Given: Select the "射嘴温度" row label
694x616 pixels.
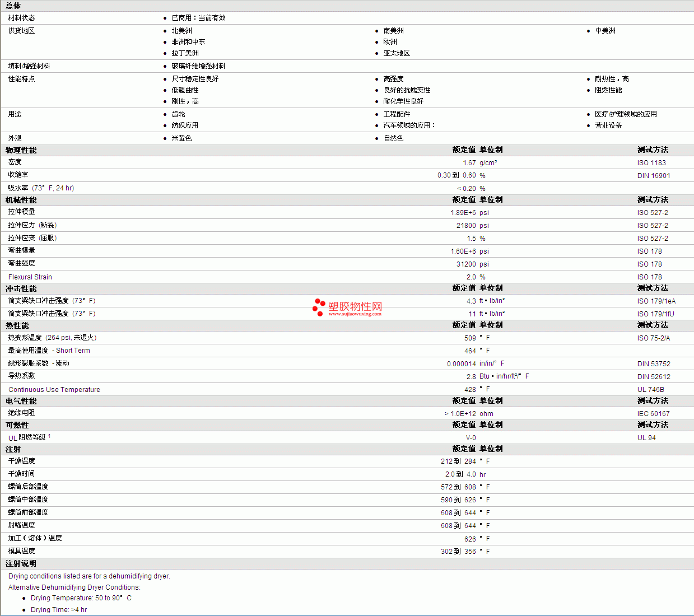Looking at the screenshot, I should (21, 525).
